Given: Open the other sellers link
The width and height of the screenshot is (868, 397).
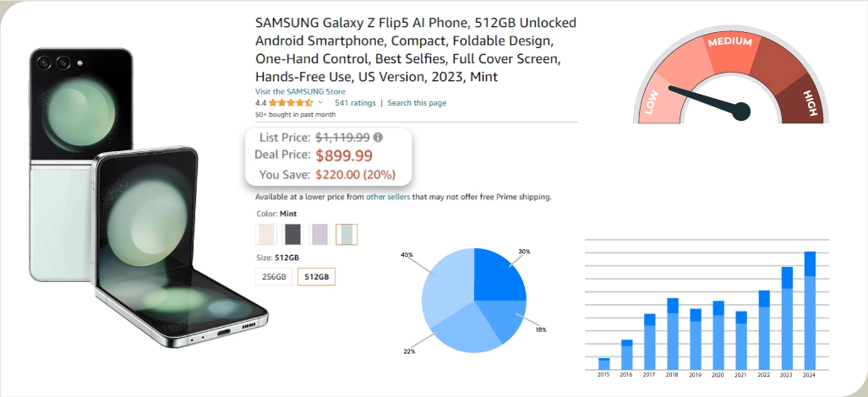Looking at the screenshot, I should 388,197.
